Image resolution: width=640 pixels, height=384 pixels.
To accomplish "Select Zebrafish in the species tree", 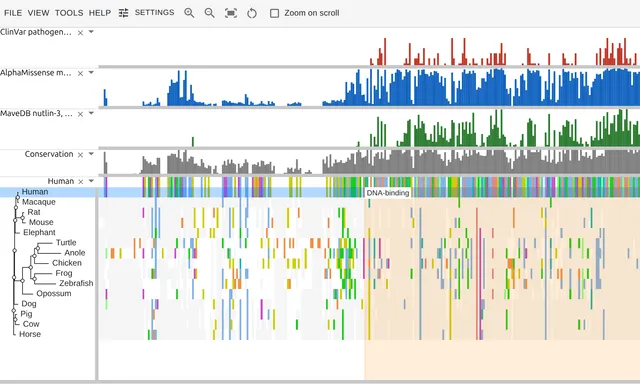I will [x=76, y=283].
